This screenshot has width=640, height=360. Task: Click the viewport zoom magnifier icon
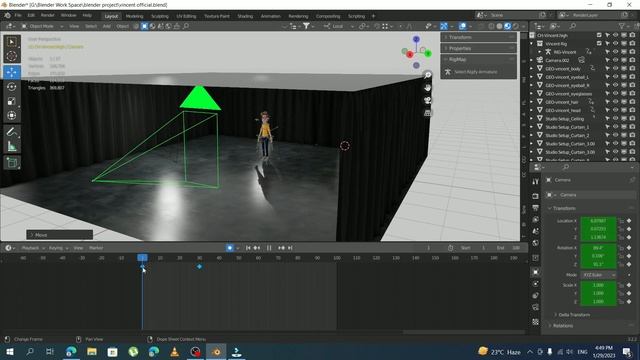coord(427,75)
